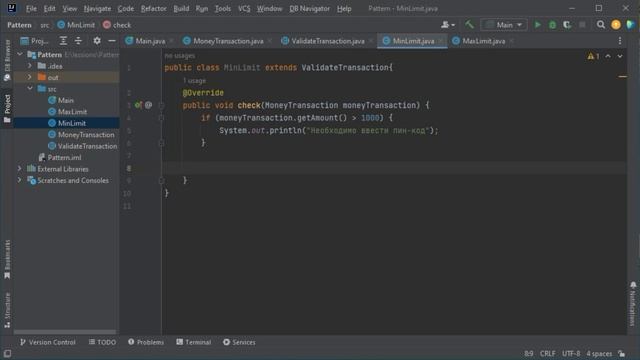Toggle tool window bars corner icon
Image resolution: width=640 pixels, height=360 pixels.
(7, 353)
